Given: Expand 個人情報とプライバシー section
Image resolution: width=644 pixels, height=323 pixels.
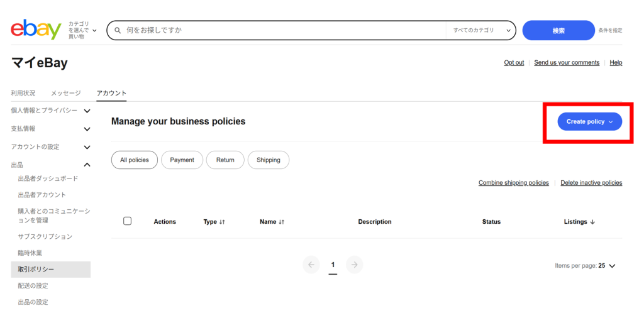Looking at the screenshot, I should pyautogui.click(x=50, y=111).
